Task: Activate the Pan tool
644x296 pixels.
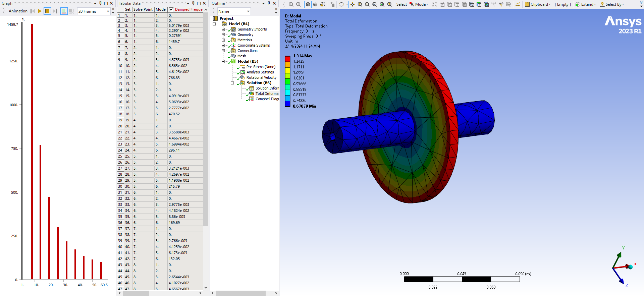Action: 353,4
